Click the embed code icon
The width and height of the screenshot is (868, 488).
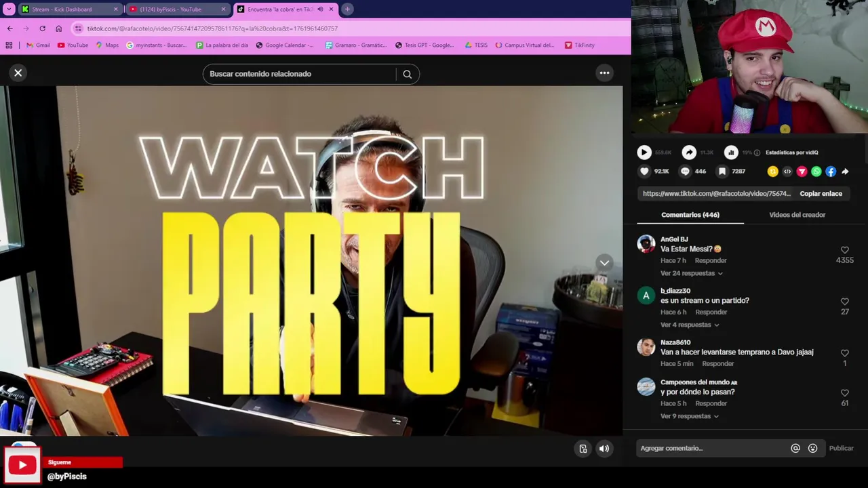[x=787, y=171]
